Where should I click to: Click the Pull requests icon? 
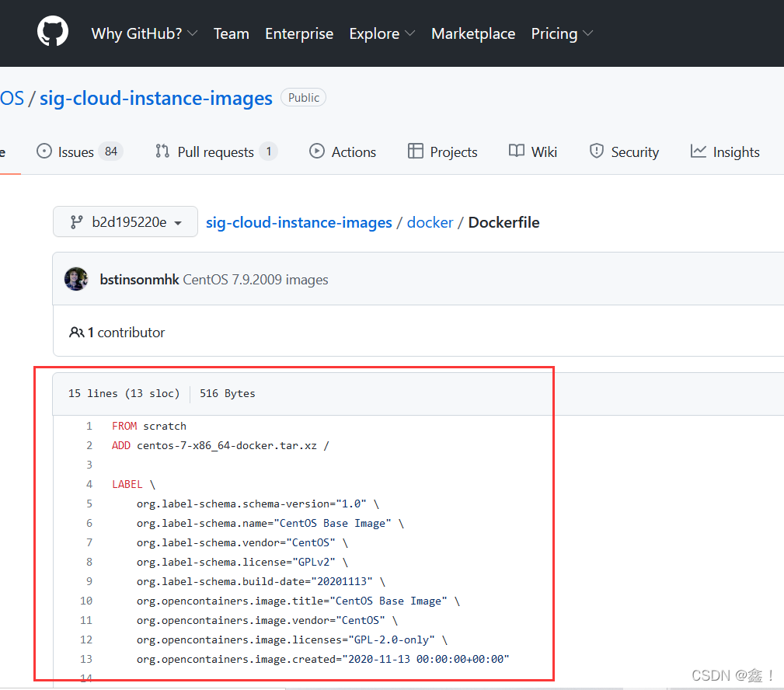point(162,151)
